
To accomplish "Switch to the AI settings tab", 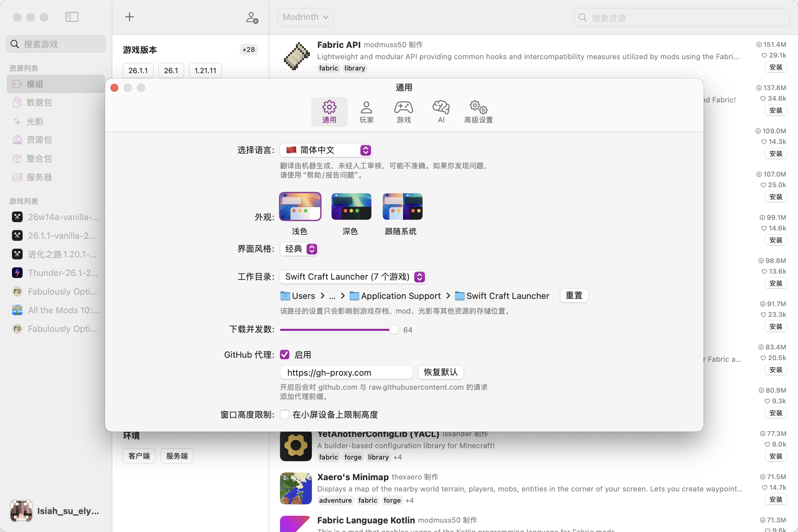I will (x=440, y=111).
